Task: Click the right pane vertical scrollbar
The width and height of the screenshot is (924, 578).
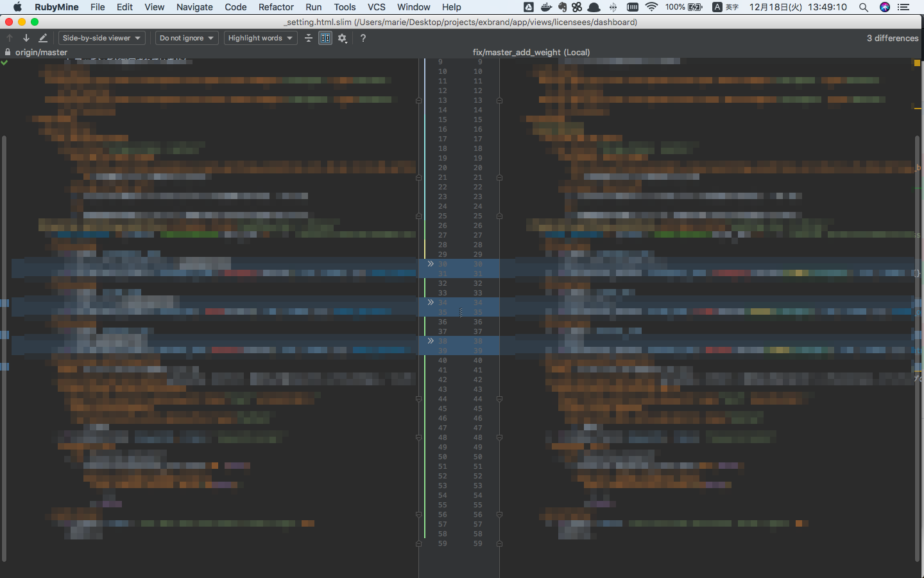Action: [918, 347]
